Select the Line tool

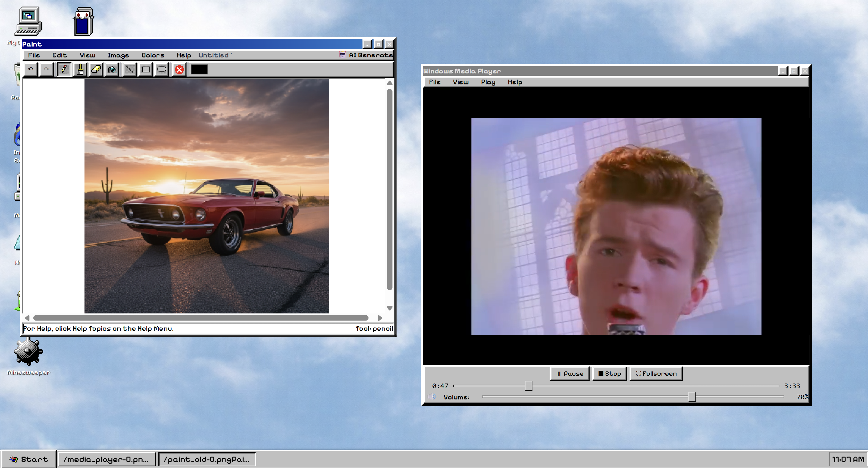click(129, 70)
